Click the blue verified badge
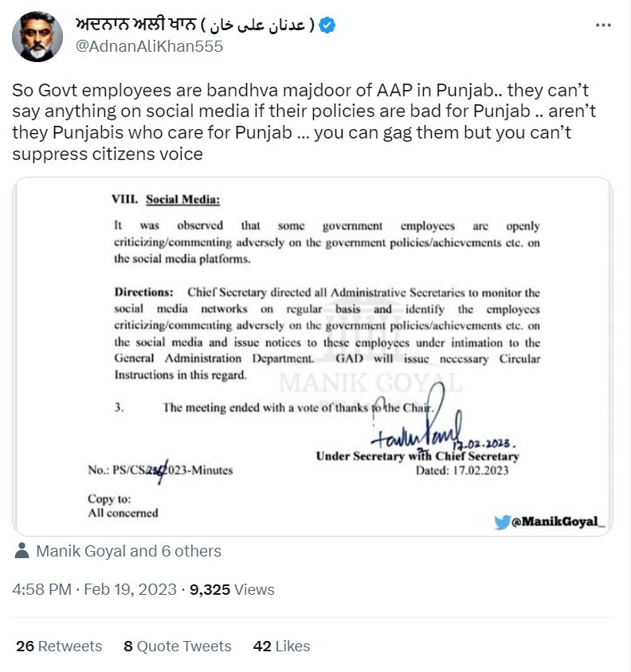Image resolution: width=631 pixels, height=672 pixels. 327,25
